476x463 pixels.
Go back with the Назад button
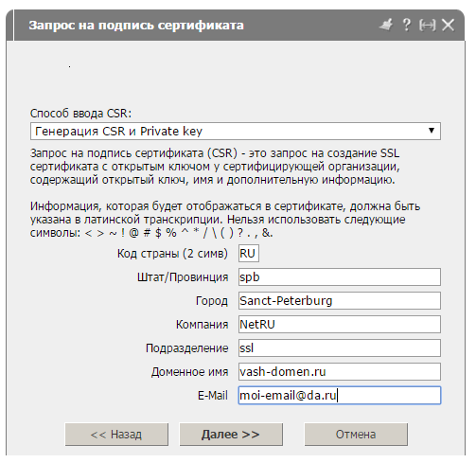coord(116,435)
